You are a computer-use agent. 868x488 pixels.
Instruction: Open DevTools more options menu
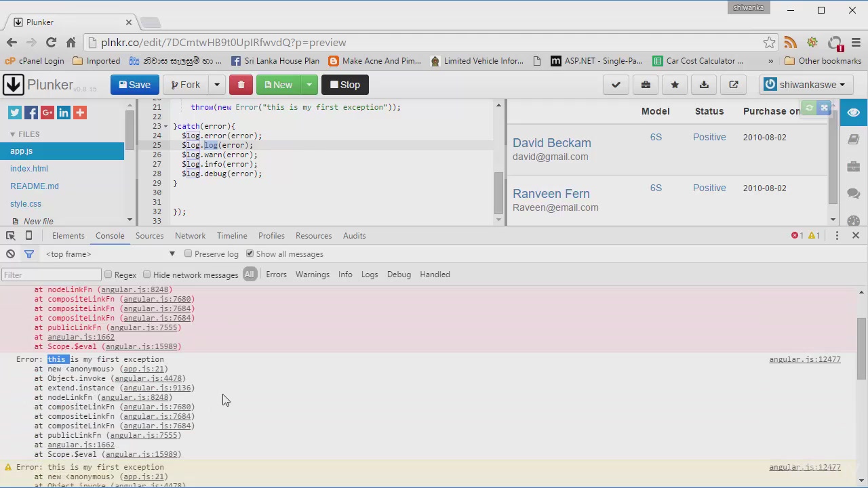[x=837, y=236]
